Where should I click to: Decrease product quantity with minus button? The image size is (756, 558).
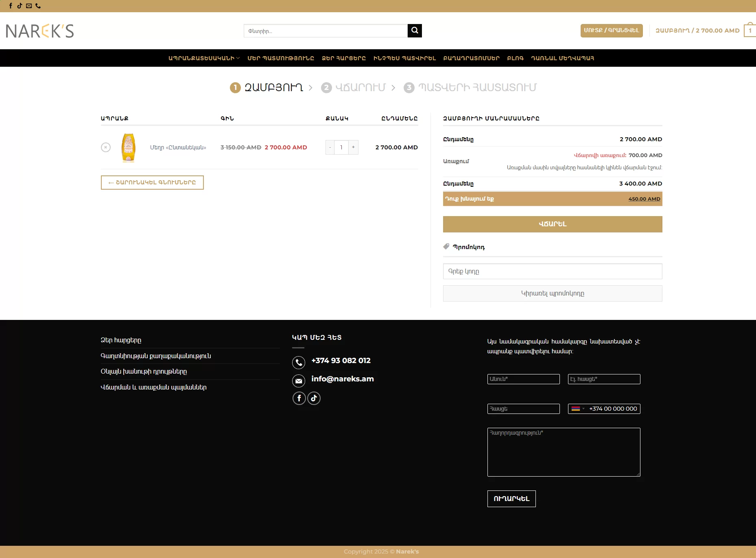coord(330,147)
